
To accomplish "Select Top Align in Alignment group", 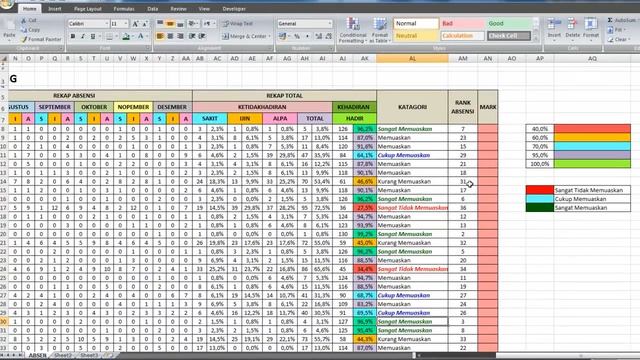I will click(160, 23).
